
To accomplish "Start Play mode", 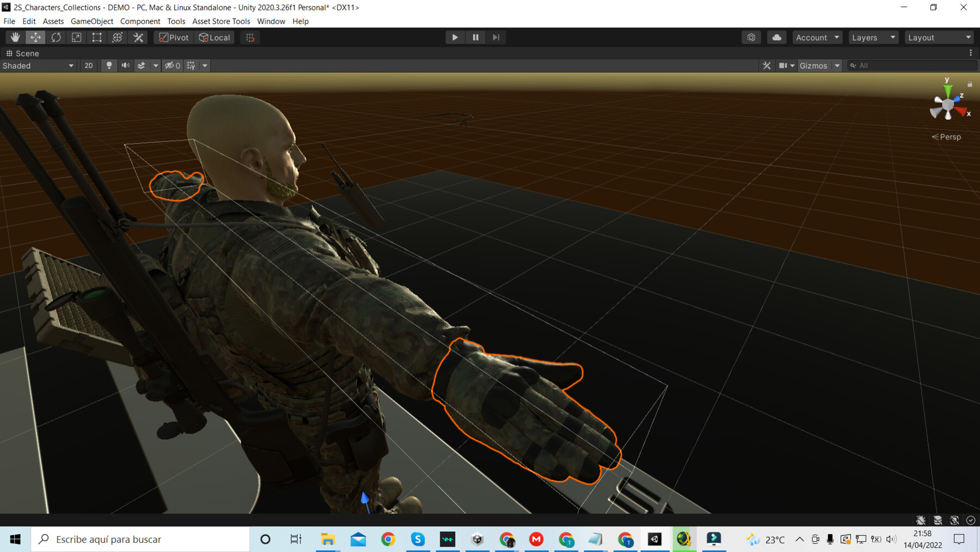I will click(455, 38).
